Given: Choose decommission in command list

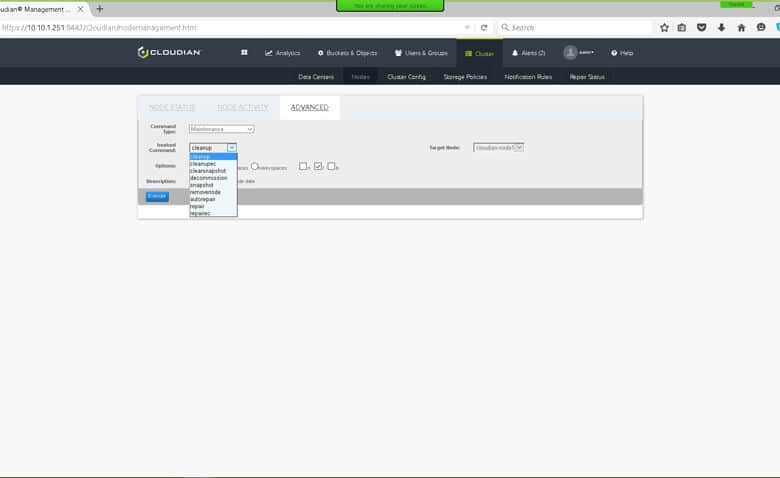Looking at the screenshot, I should click(x=213, y=178).
